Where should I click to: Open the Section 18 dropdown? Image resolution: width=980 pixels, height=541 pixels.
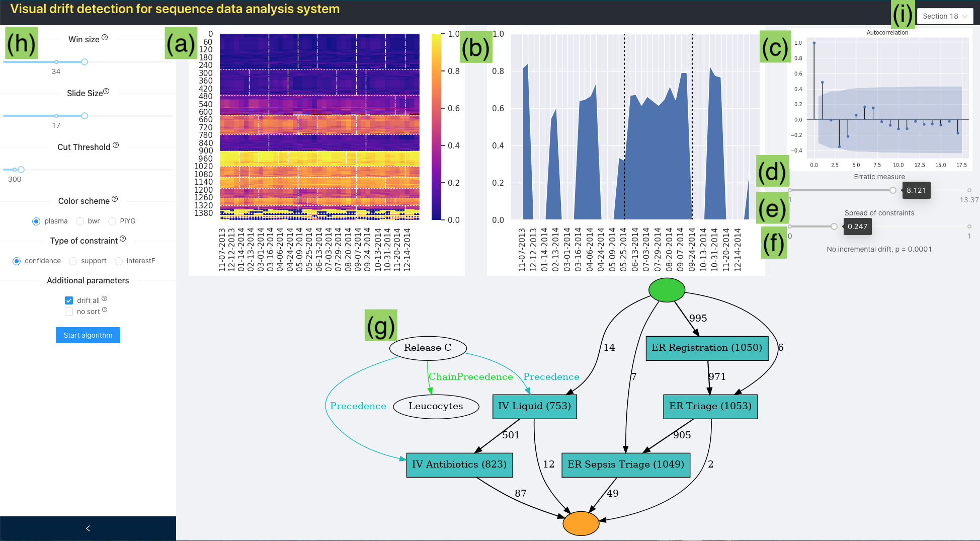point(945,16)
